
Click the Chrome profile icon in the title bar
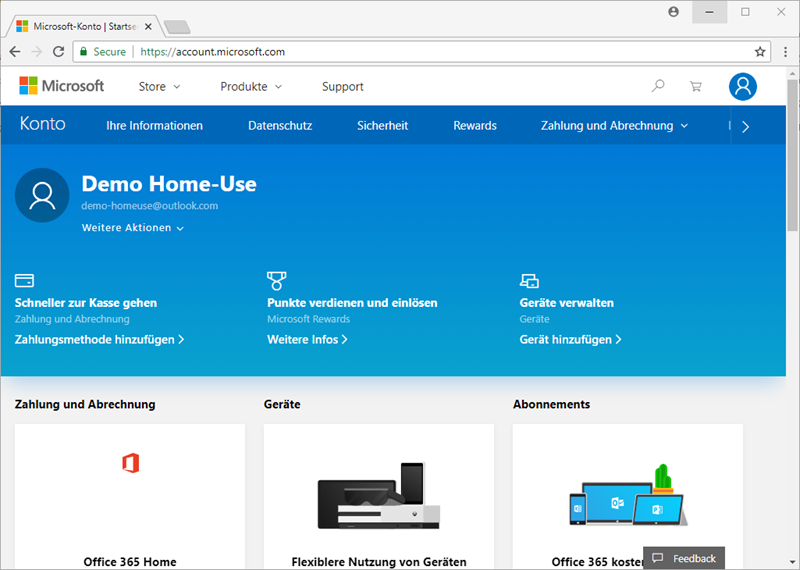[x=673, y=12]
